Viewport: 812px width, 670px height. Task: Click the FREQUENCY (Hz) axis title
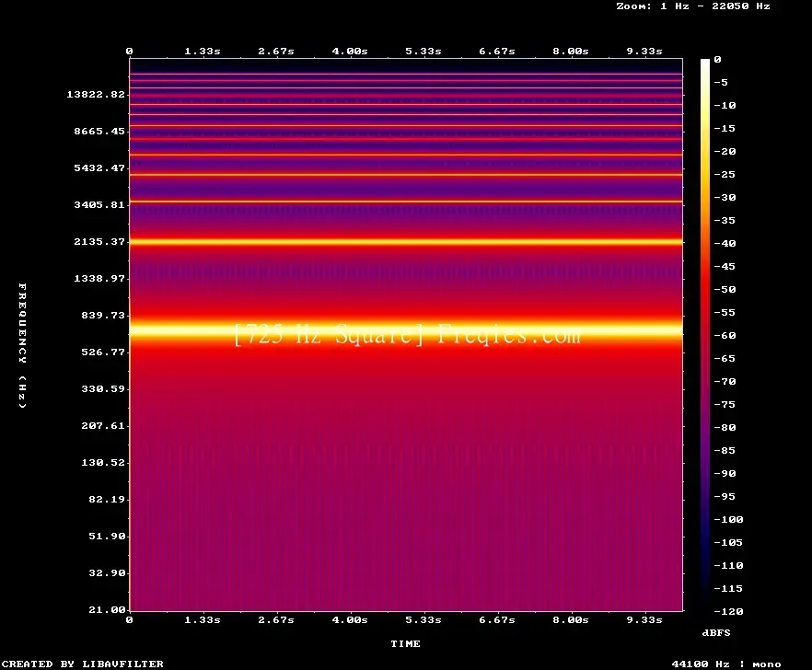tap(22, 346)
